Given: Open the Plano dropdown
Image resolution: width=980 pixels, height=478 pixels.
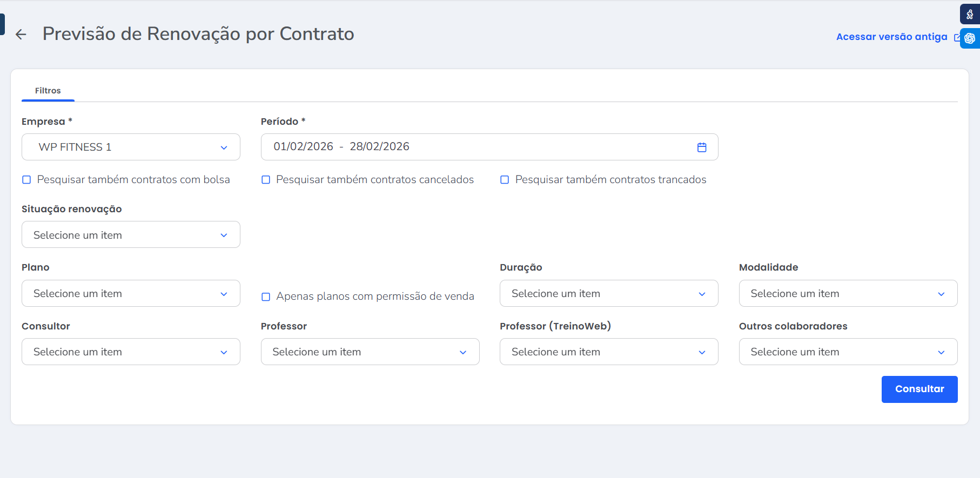Looking at the screenshot, I should click(x=131, y=294).
